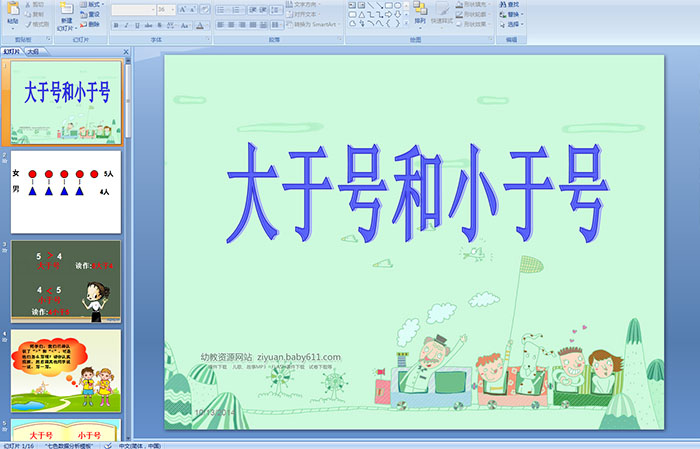
Task: Open the Select (选择) dropdown
Action: [x=516, y=24]
